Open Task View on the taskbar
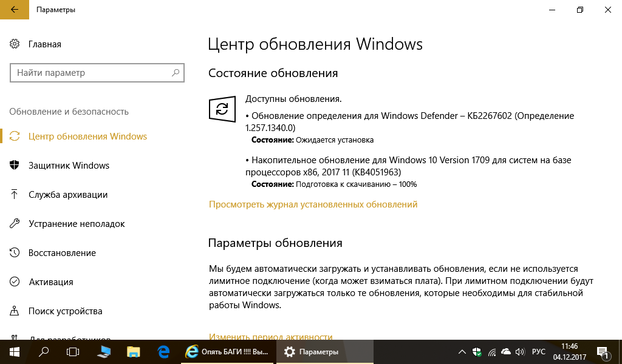This screenshot has height=364, width=622. pyautogui.click(x=73, y=352)
